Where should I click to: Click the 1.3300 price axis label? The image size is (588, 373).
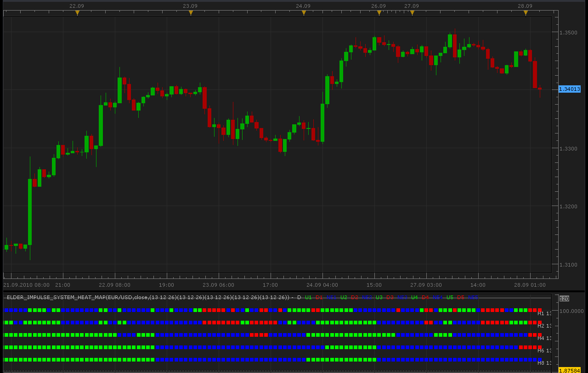(568, 149)
